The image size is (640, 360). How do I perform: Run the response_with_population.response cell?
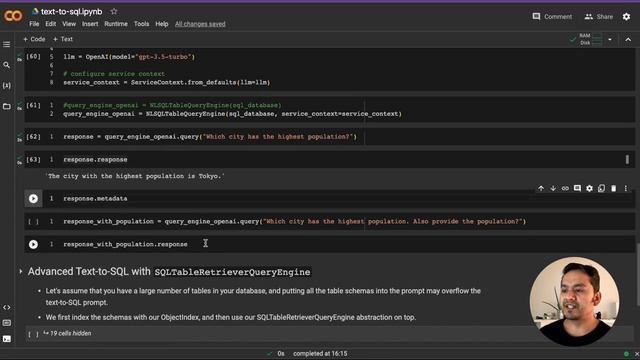[33, 244]
